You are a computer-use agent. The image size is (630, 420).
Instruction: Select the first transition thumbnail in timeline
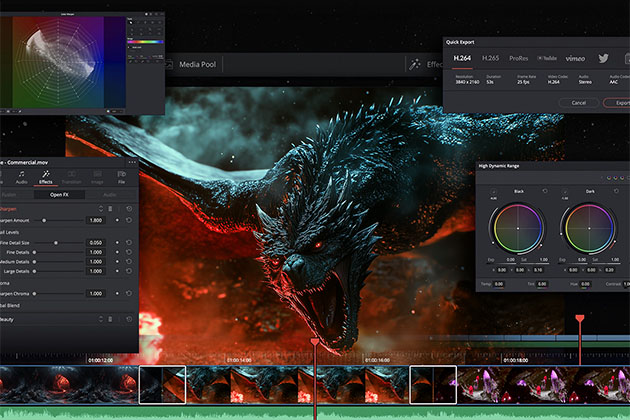162,385
